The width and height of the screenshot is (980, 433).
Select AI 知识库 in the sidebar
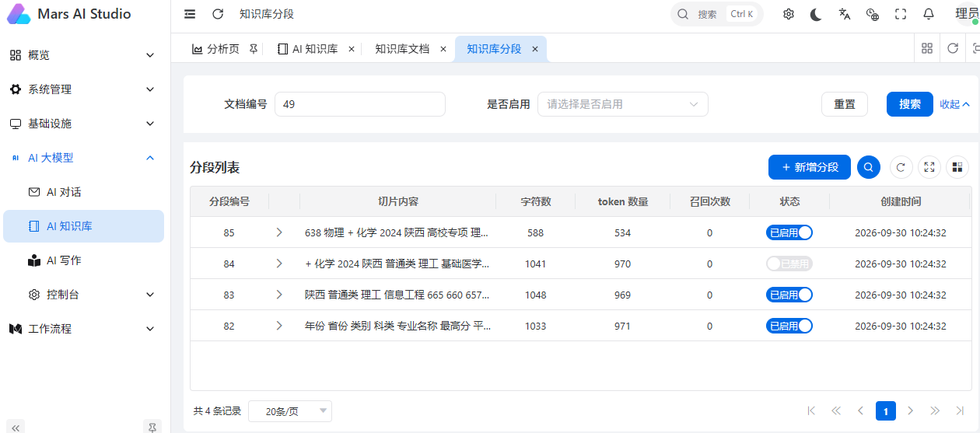(x=82, y=226)
